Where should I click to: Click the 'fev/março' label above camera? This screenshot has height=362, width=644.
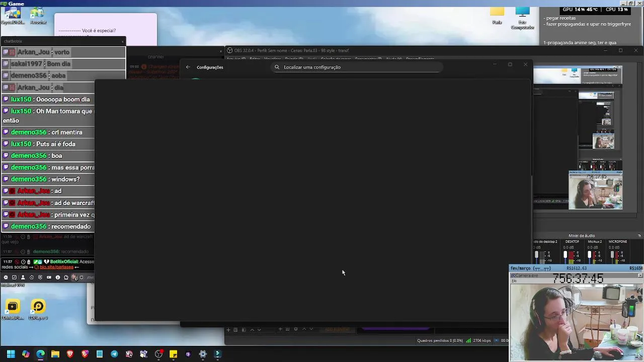(x=531, y=268)
